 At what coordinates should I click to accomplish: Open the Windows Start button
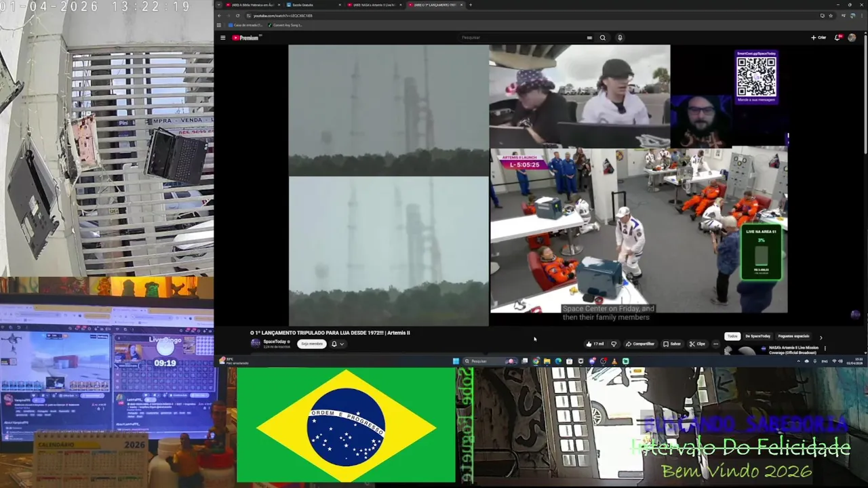(x=456, y=361)
